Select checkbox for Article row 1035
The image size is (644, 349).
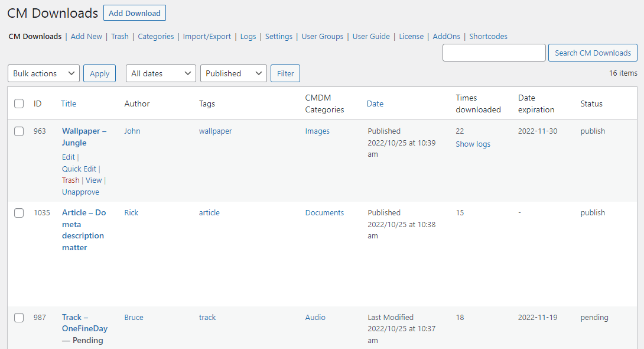(19, 213)
